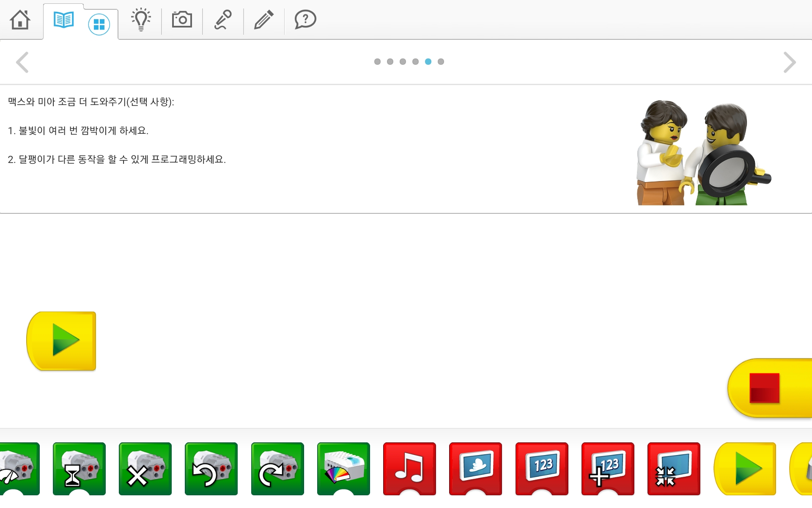
Task: Select the display background image block
Action: click(475, 469)
